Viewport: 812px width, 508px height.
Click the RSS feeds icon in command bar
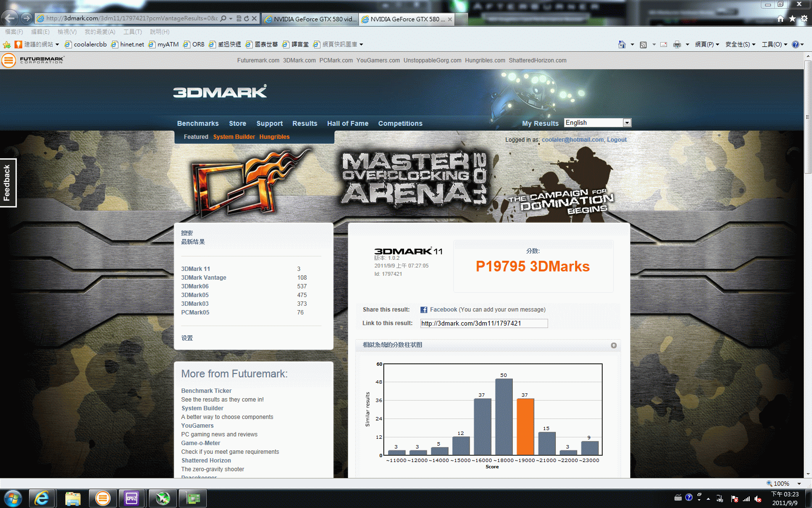tap(643, 45)
